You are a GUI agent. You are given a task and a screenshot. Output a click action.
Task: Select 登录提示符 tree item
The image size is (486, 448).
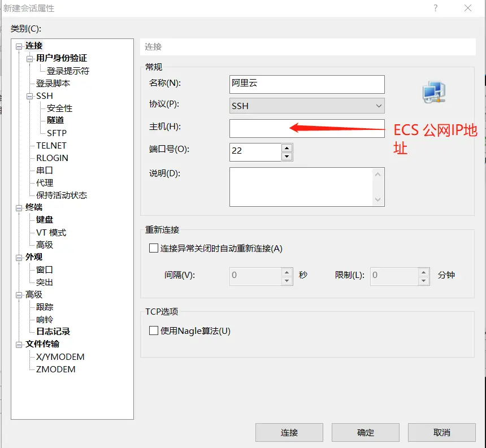click(x=68, y=71)
